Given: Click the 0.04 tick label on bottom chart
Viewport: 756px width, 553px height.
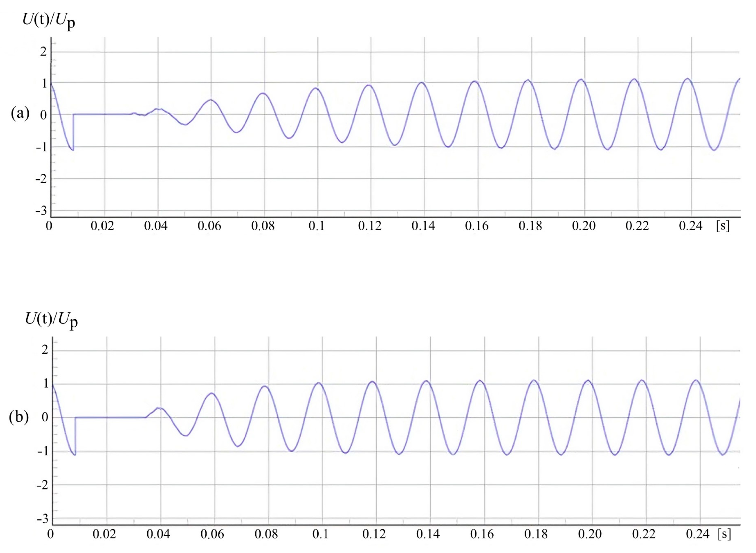Looking at the screenshot, I should click(x=158, y=534).
